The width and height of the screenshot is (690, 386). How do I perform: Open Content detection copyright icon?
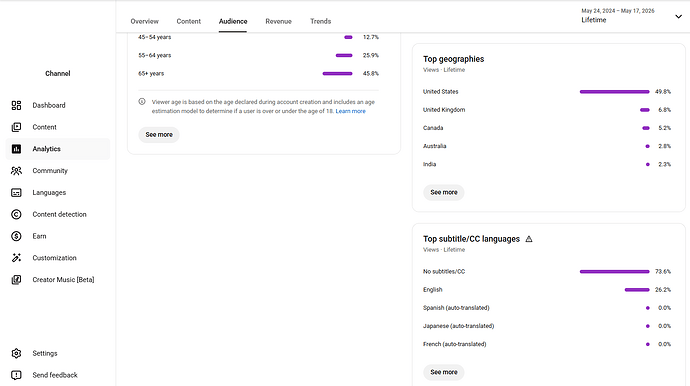[x=16, y=214]
